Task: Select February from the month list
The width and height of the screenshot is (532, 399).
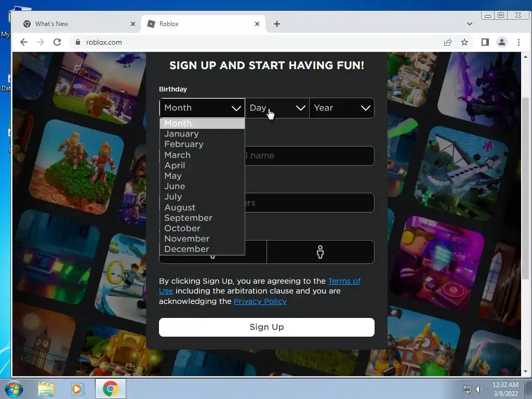Action: [x=202, y=144]
